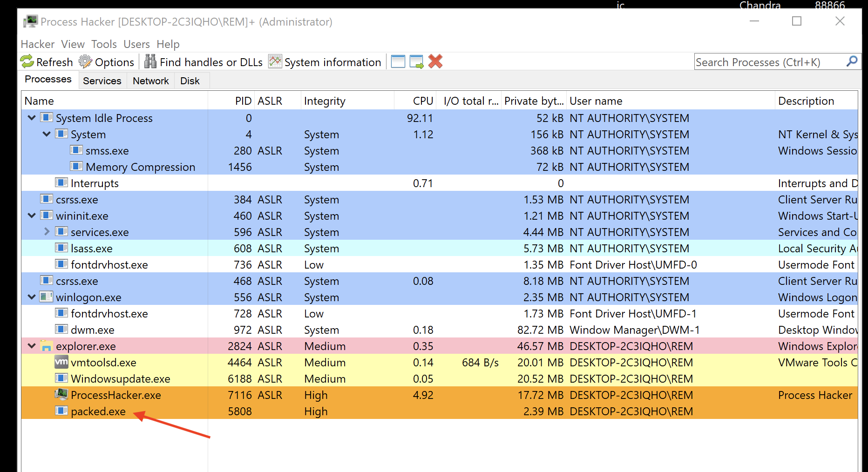
Task: Click the find window toolbar icon
Action: 398,61
